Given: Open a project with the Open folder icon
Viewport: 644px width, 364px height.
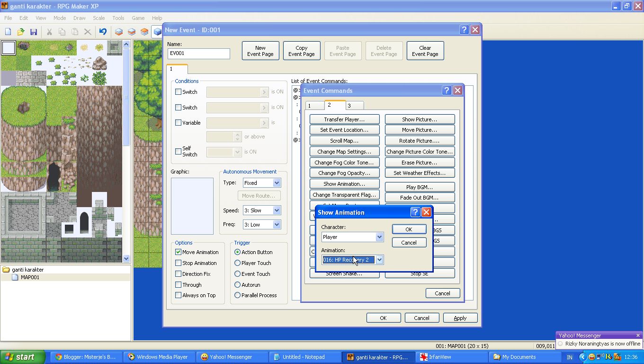Looking at the screenshot, I should 20,31.
